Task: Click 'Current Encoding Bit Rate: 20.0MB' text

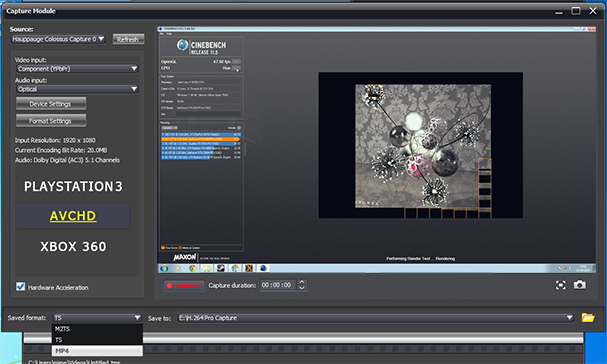Action: point(61,150)
